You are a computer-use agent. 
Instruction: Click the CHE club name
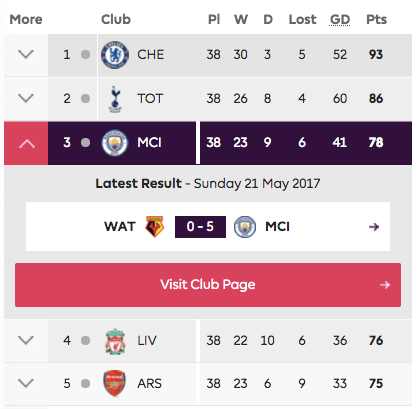(x=151, y=55)
